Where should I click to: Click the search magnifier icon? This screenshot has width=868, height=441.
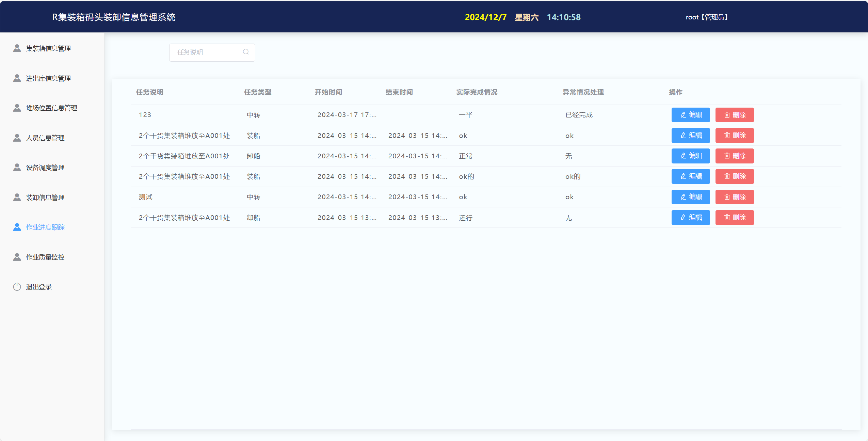click(246, 52)
